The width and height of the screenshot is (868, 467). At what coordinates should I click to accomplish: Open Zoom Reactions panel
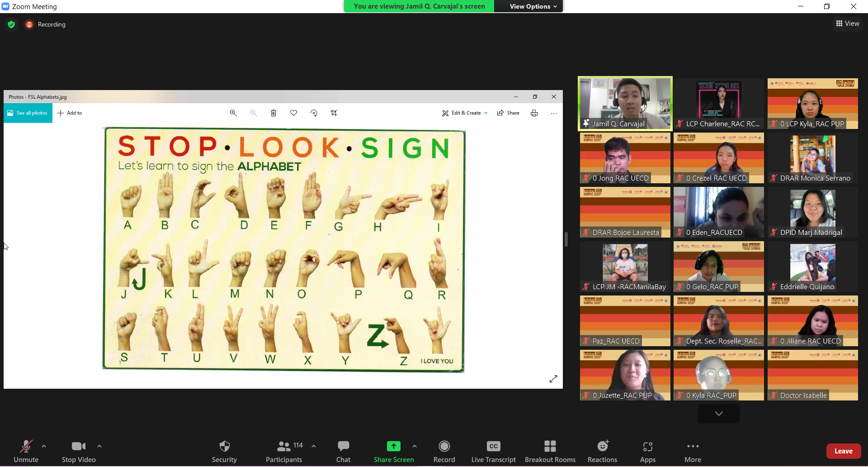(602, 451)
